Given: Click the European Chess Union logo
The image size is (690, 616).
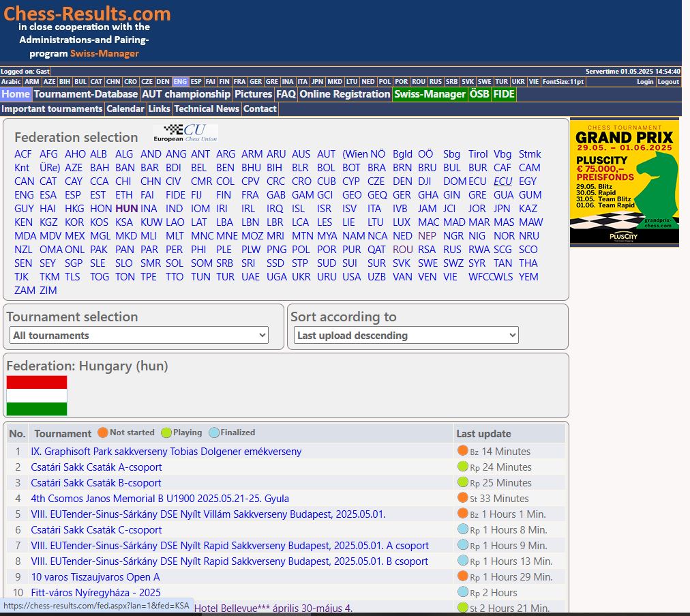Looking at the screenshot, I should tap(185, 133).
